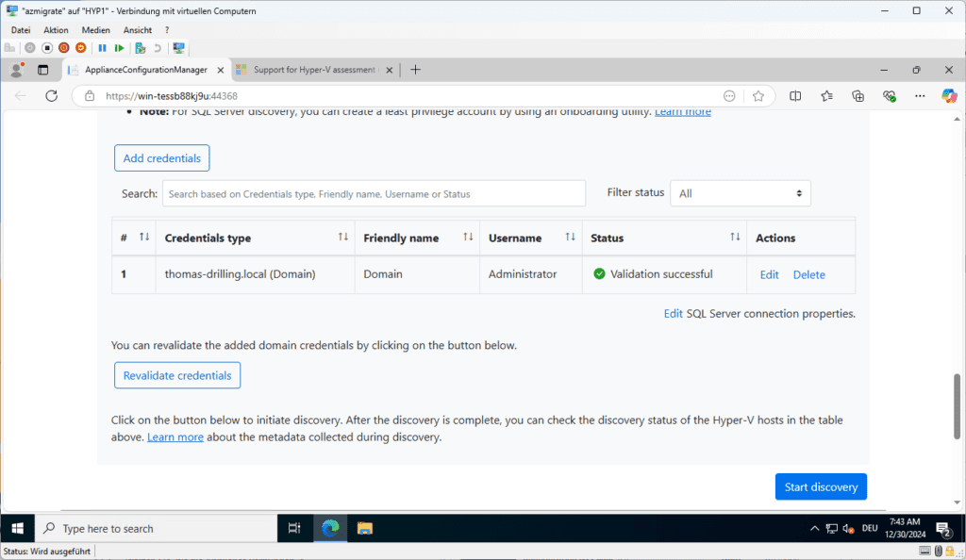Viewport: 966px width, 560px height.
Task: Click the Revalidate credentials button
Action: [x=177, y=375]
